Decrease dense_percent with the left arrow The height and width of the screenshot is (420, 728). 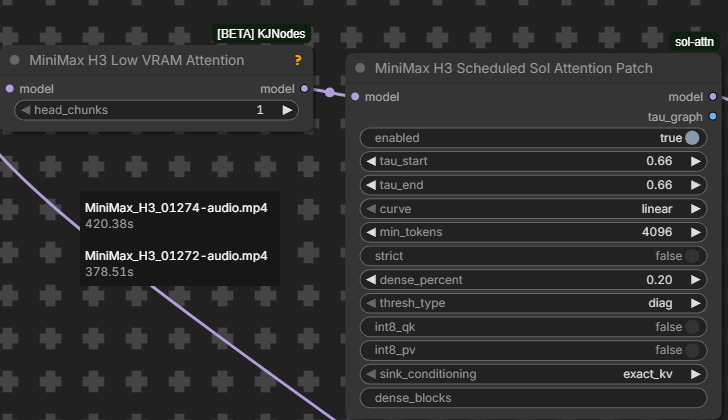tap(371, 280)
